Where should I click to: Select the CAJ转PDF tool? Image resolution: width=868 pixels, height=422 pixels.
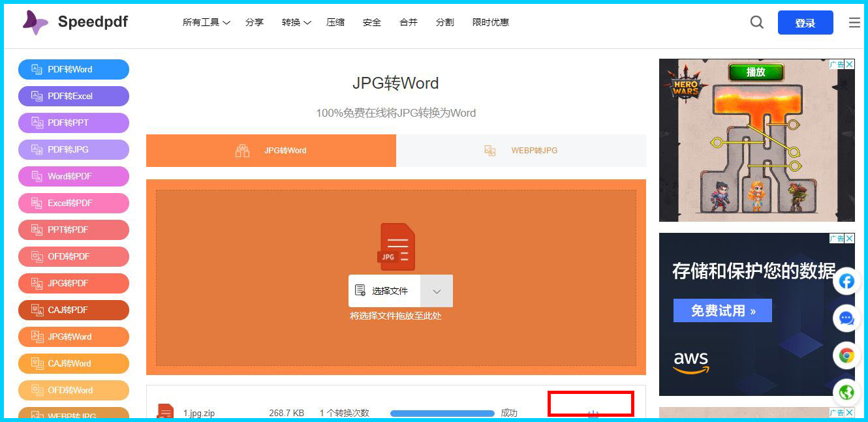(x=73, y=310)
